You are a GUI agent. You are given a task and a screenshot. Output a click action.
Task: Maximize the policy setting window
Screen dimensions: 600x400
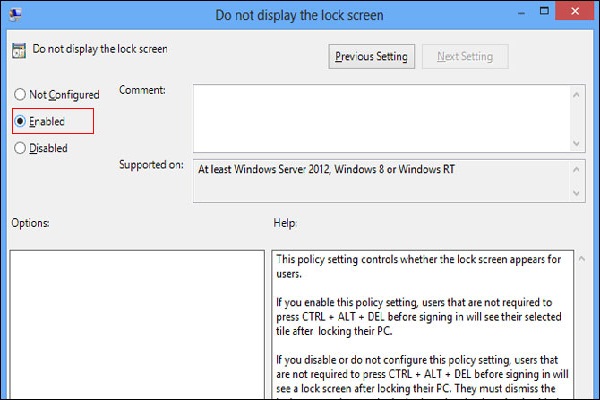click(x=527, y=14)
